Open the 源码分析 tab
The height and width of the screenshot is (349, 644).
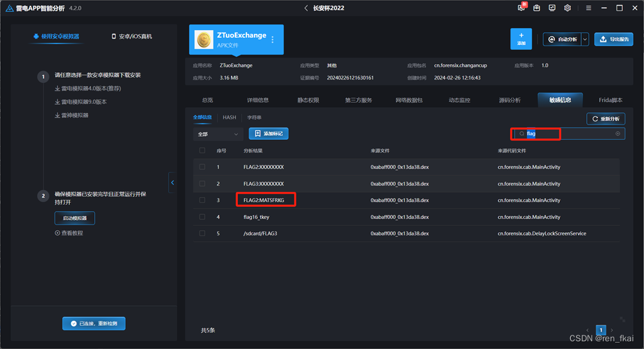coord(510,100)
